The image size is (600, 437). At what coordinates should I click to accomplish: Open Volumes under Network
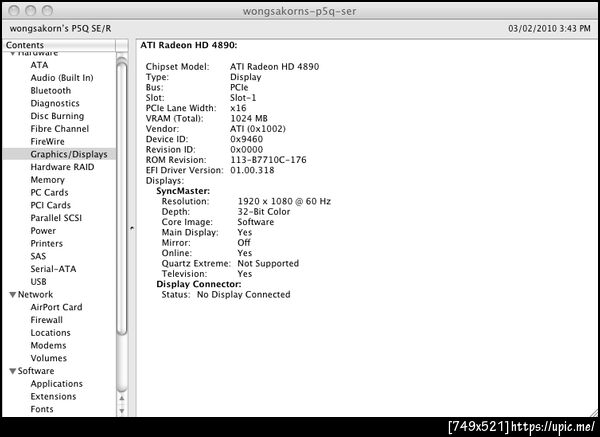pos(49,358)
